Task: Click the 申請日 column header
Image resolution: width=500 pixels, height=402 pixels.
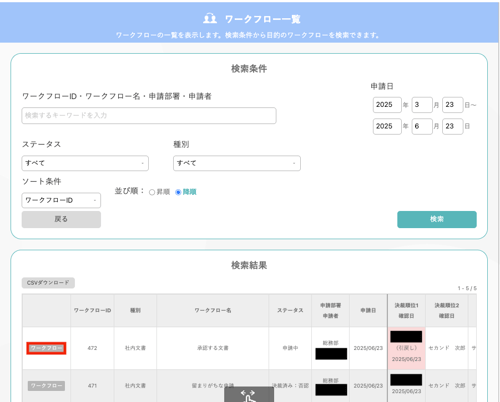Action: coord(368,310)
